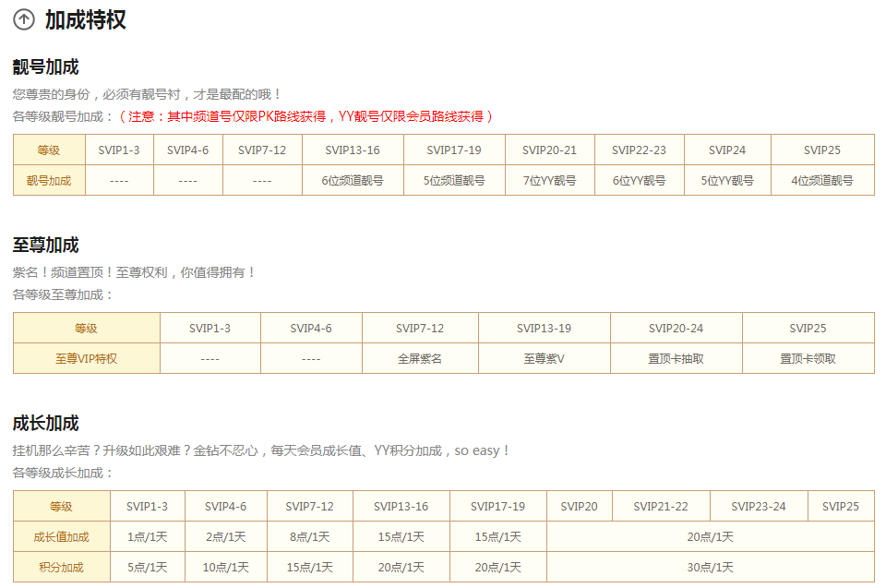The height and width of the screenshot is (588, 886).
Task: Select the 4位频道靓号 cell
Action: [x=822, y=180]
